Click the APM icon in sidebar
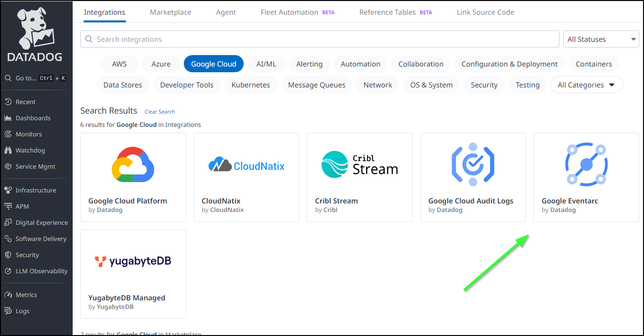The width and height of the screenshot is (644, 336). tap(8, 206)
